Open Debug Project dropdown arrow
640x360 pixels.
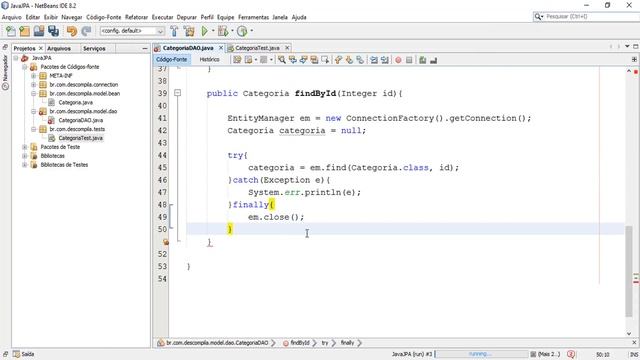(x=232, y=31)
